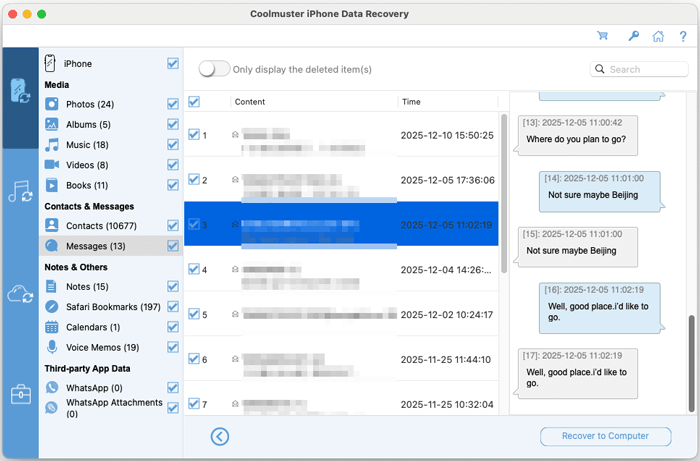The height and width of the screenshot is (461, 700).
Task: Click the Photos category icon
Action: click(x=52, y=104)
